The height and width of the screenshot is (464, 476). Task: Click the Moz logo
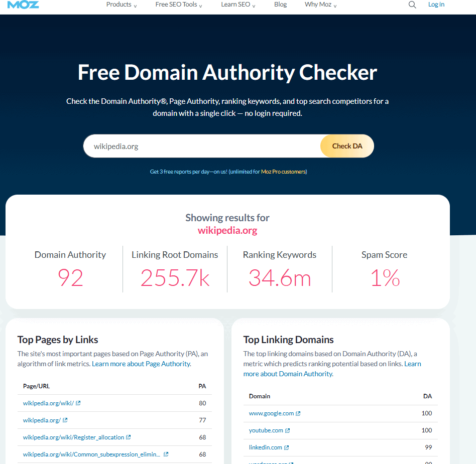23,5
